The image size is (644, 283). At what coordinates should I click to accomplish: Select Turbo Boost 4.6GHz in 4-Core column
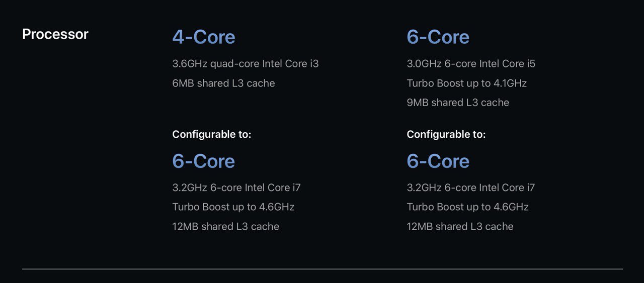[233, 207]
